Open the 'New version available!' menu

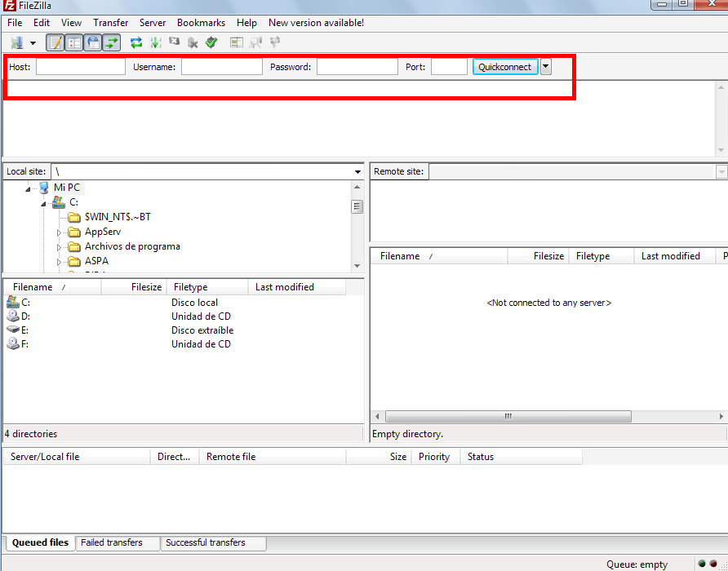(x=316, y=23)
